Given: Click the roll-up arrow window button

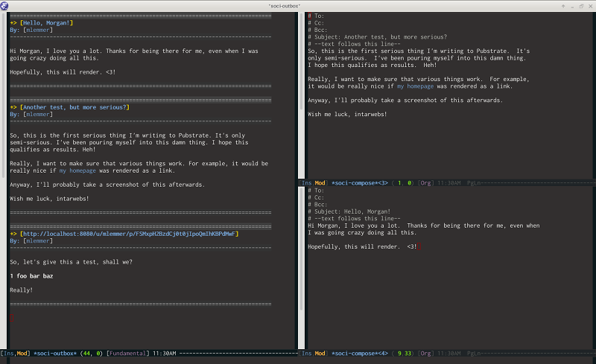Looking at the screenshot, I should [563, 6].
